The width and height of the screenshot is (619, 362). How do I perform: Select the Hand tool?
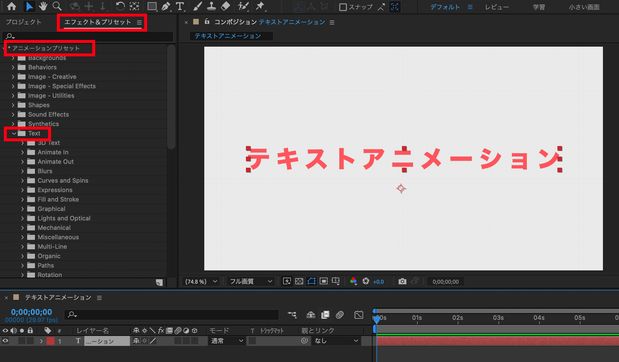coord(43,6)
